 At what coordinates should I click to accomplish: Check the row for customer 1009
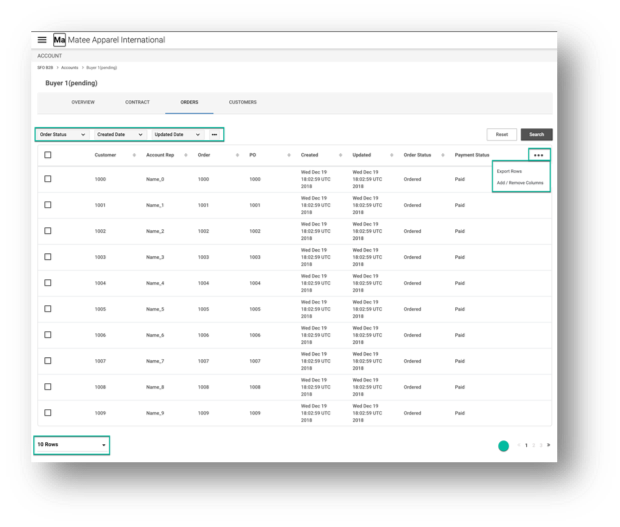[48, 412]
